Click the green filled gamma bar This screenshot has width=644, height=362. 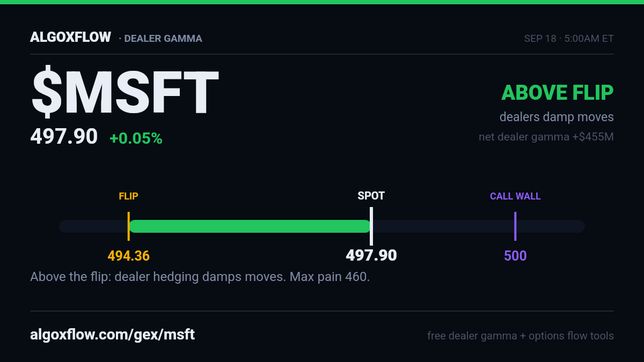[250, 226]
